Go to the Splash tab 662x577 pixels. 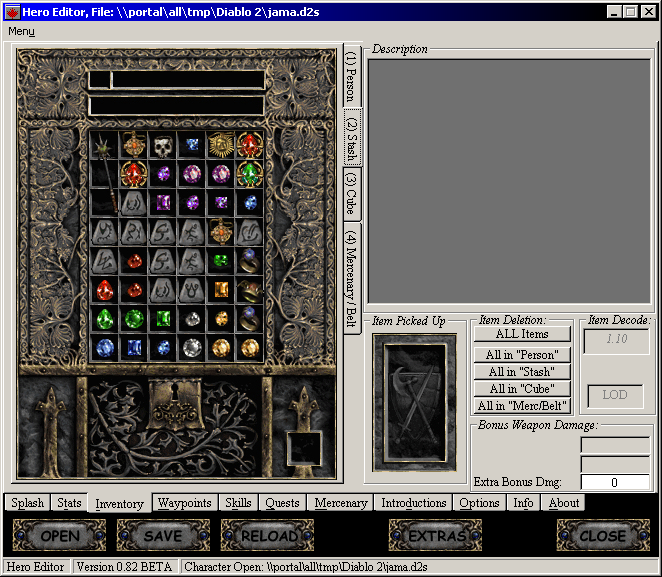coord(27,503)
